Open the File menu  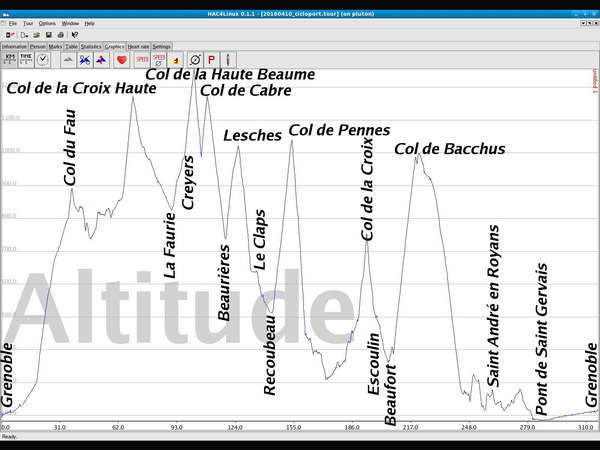[13, 22]
